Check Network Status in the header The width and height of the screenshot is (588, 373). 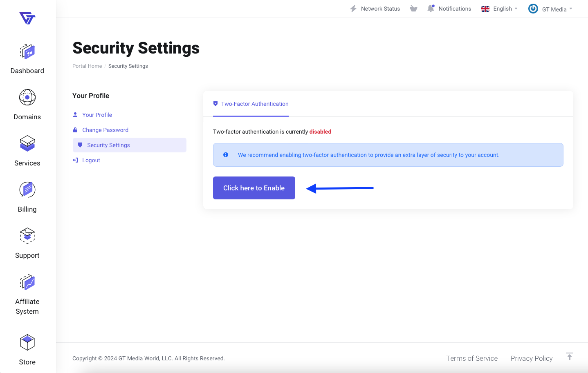coord(375,9)
